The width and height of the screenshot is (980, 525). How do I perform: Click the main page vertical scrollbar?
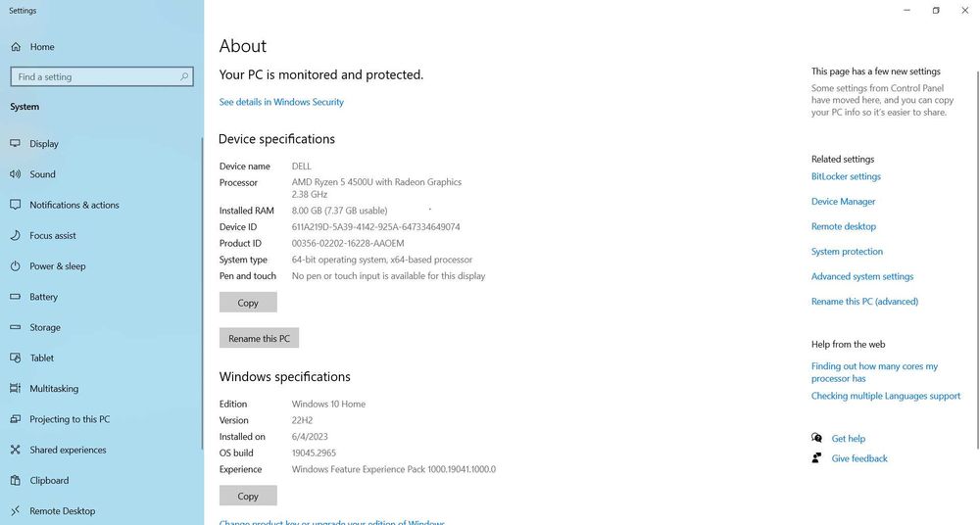(x=977, y=260)
